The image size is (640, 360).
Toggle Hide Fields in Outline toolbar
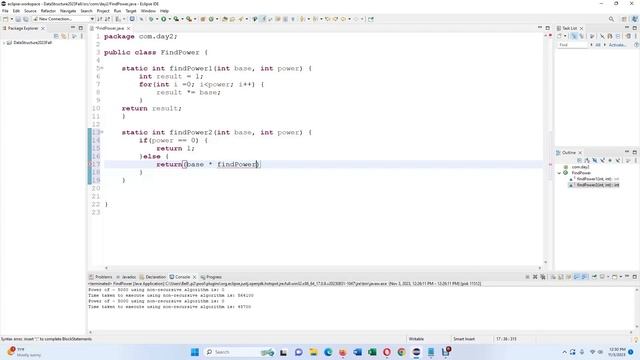point(595,160)
